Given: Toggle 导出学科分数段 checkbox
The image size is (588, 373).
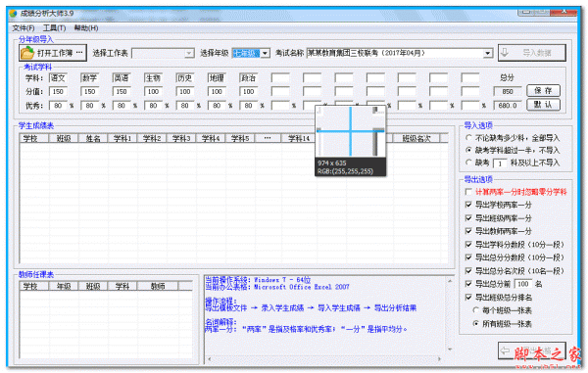Looking at the screenshot, I should 468,245.
